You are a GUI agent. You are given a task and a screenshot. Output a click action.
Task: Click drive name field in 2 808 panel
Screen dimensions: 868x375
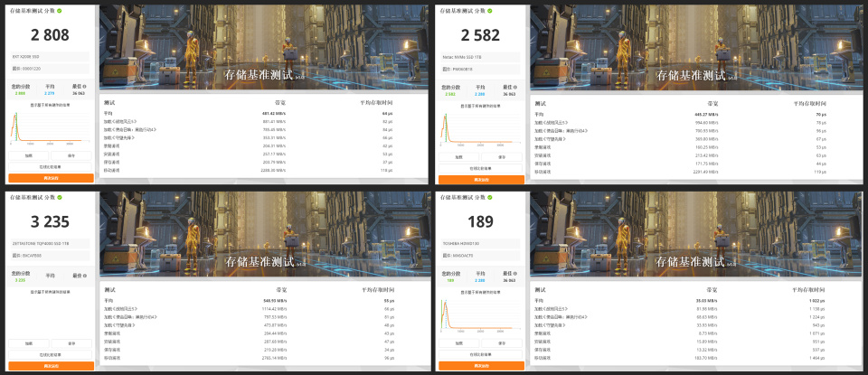[x=50, y=56]
